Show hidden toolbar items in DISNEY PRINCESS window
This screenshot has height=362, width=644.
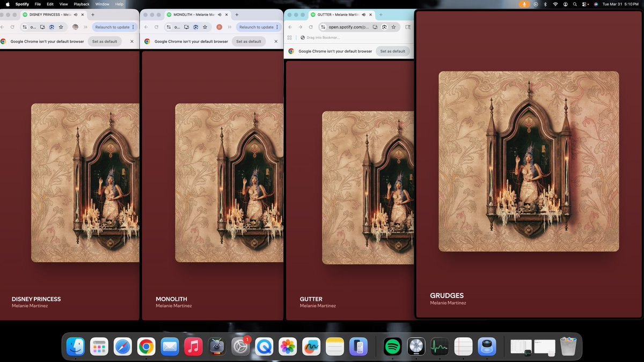(85, 27)
